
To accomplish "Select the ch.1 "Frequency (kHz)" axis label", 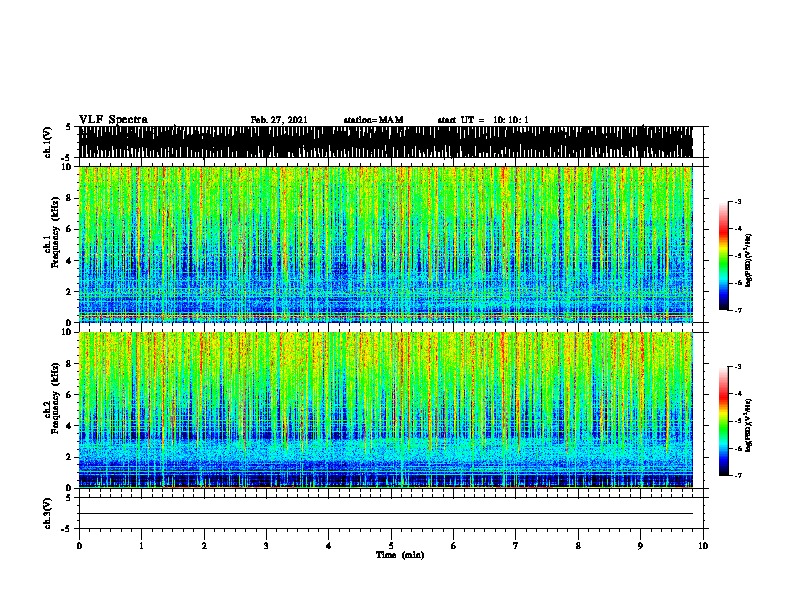I will point(55,233).
